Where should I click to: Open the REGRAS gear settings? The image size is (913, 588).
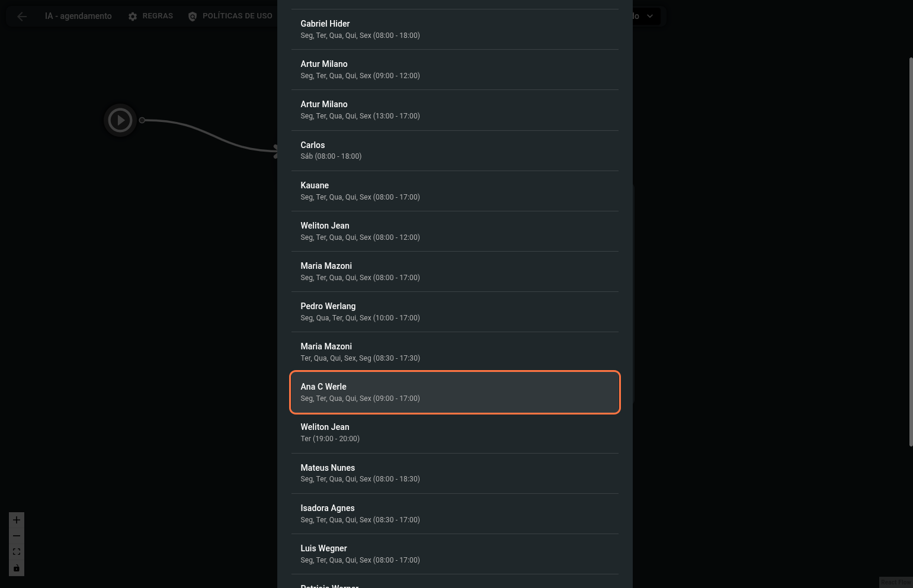pyautogui.click(x=133, y=17)
